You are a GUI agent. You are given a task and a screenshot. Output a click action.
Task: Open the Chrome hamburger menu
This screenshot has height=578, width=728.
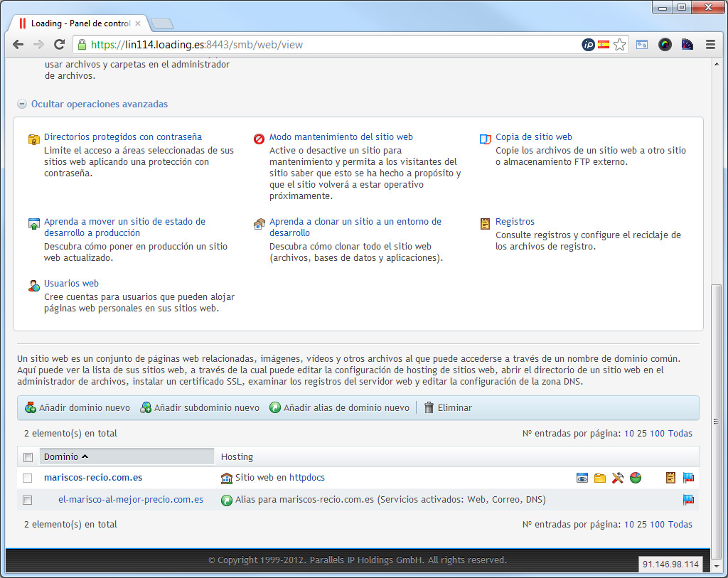[710, 45]
